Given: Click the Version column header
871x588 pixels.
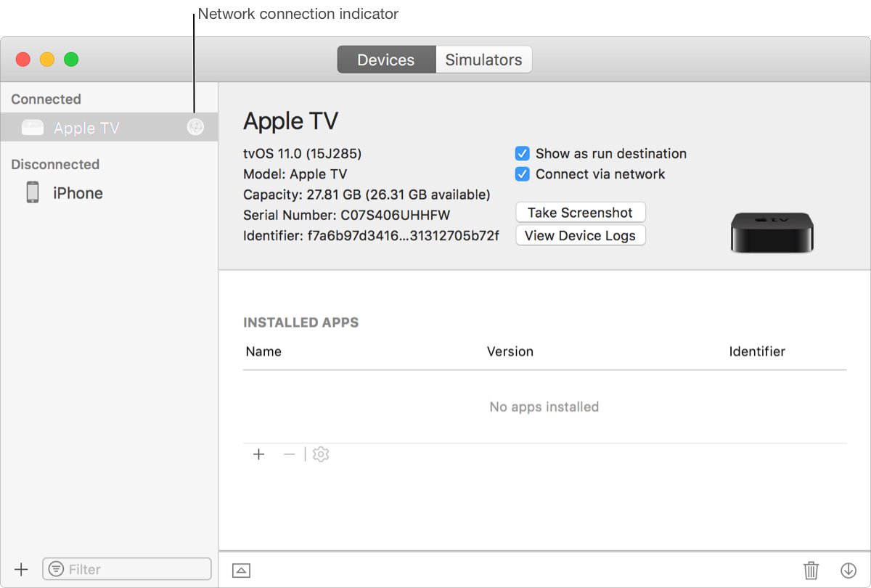Looking at the screenshot, I should pos(510,351).
